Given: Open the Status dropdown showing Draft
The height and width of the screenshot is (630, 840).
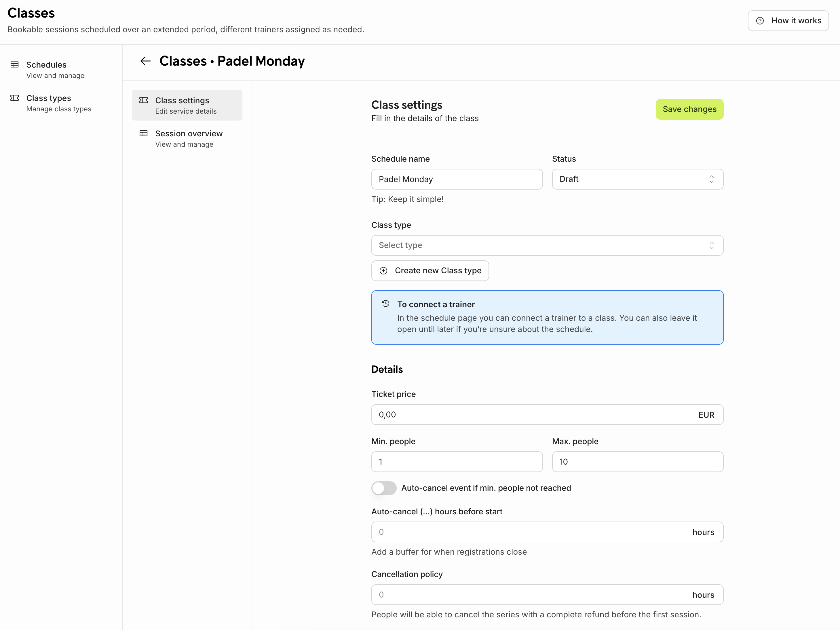Looking at the screenshot, I should (637, 179).
